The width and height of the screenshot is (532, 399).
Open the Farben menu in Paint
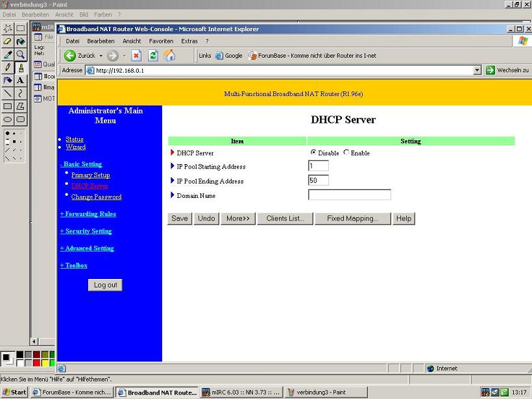(103, 14)
